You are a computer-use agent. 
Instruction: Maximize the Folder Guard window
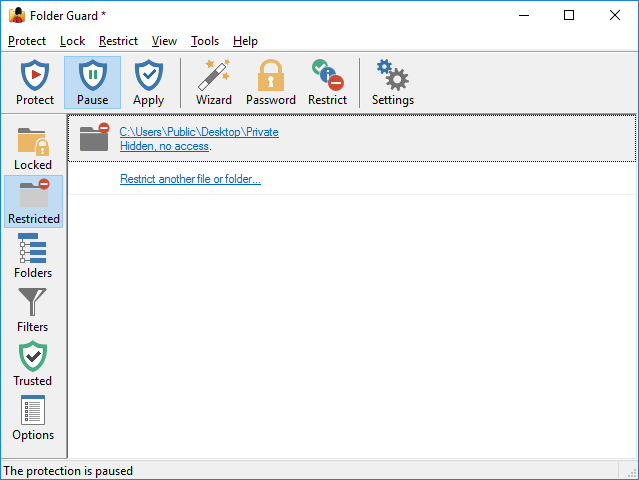click(569, 15)
